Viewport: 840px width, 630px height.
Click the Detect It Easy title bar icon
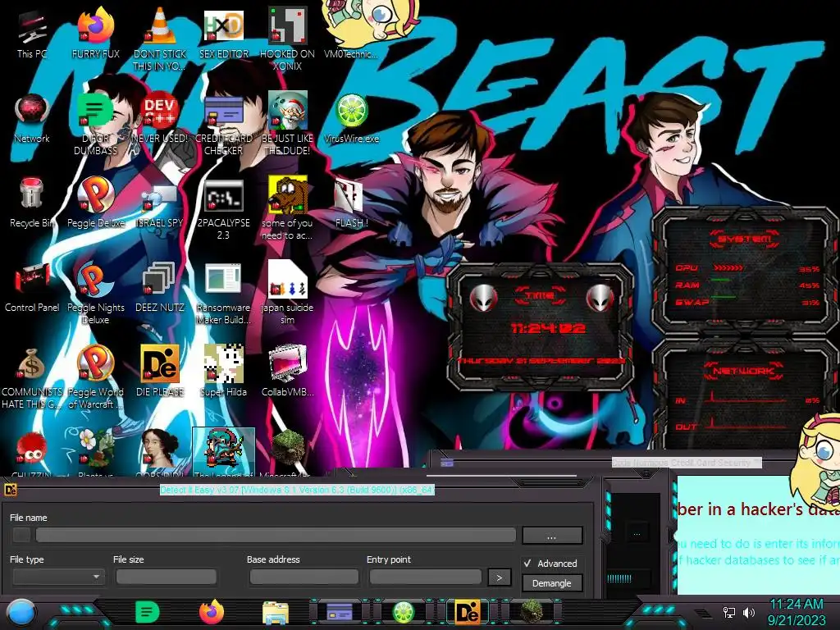10,489
